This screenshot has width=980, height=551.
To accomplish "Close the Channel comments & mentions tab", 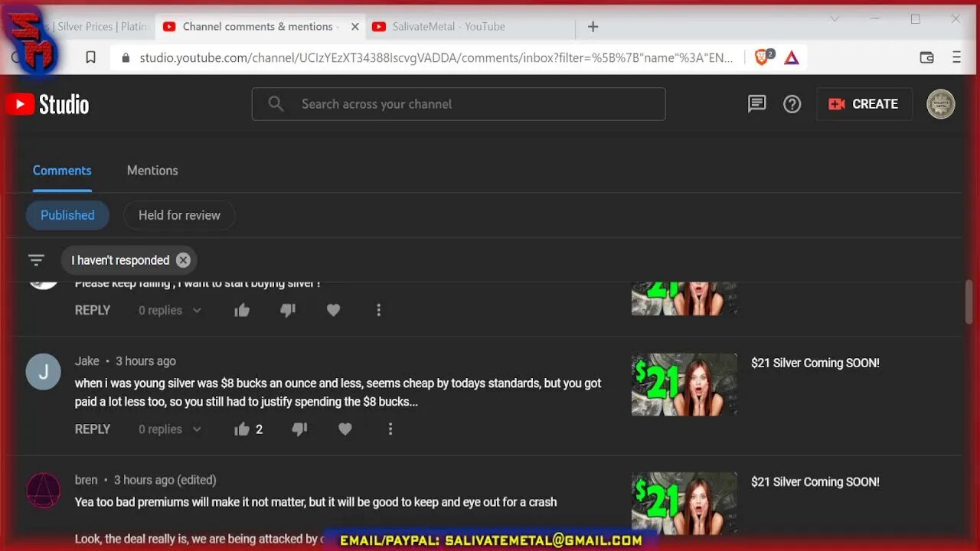I will (x=354, y=27).
